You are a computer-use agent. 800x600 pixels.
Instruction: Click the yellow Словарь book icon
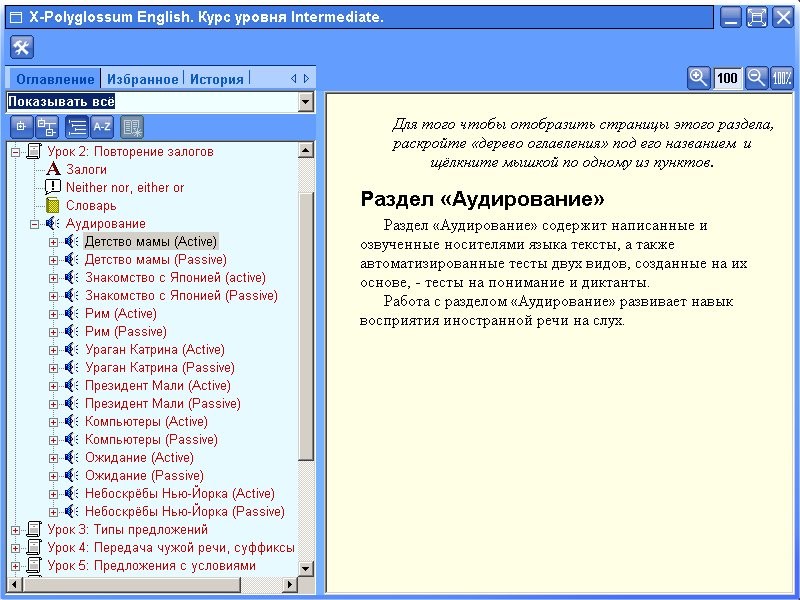(x=53, y=205)
